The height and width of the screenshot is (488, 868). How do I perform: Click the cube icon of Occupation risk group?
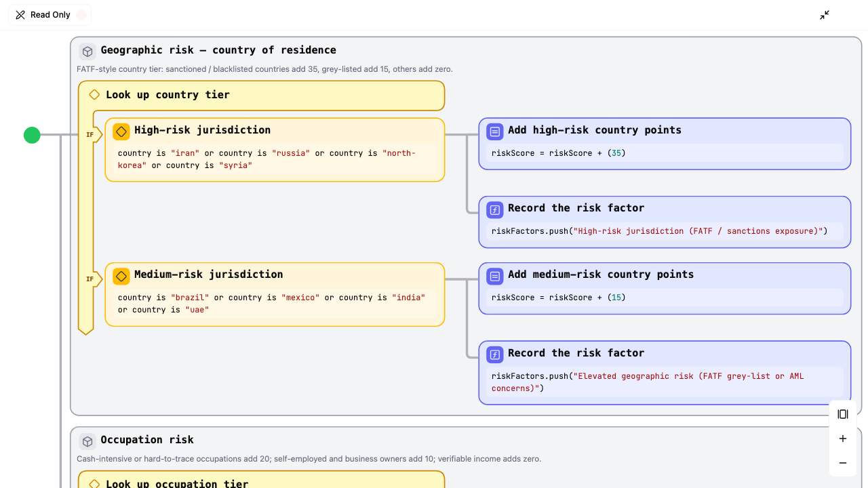pos(87,441)
